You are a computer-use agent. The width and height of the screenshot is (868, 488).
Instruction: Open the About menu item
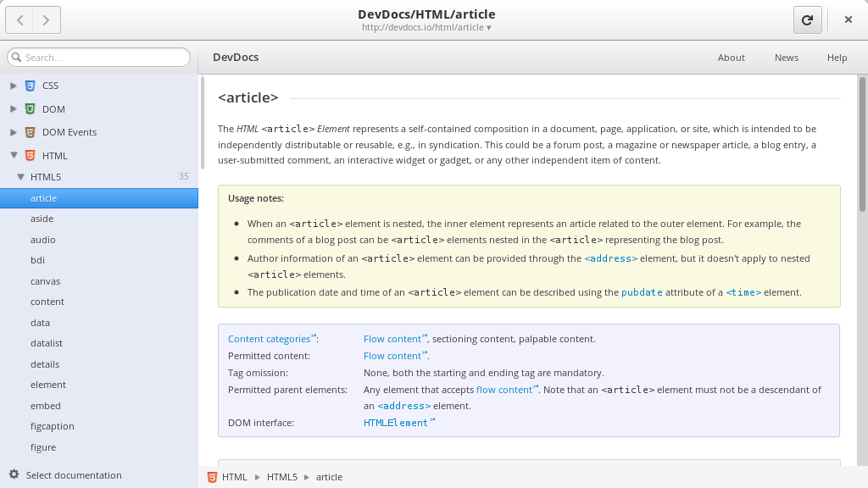(x=732, y=58)
